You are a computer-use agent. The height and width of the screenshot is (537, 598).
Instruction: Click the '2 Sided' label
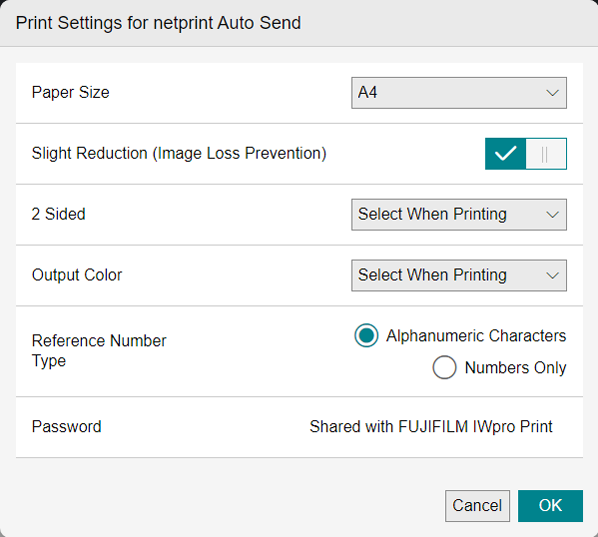coord(58,214)
